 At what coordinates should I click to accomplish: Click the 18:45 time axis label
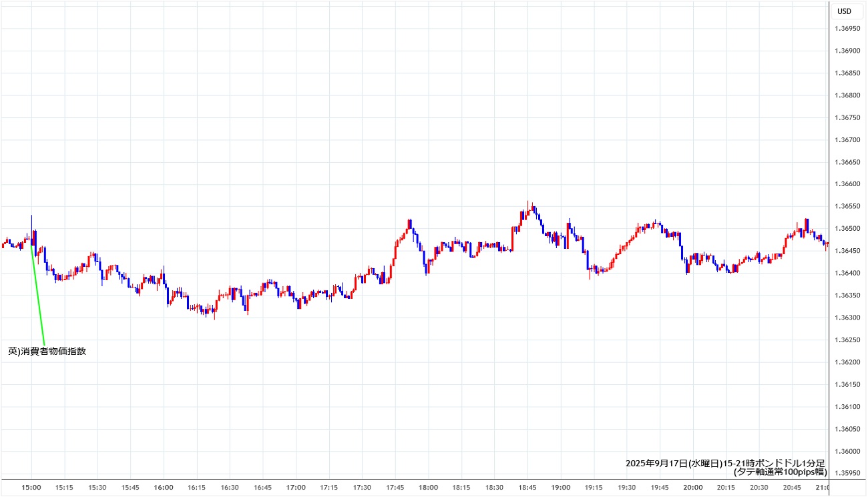tap(527, 488)
